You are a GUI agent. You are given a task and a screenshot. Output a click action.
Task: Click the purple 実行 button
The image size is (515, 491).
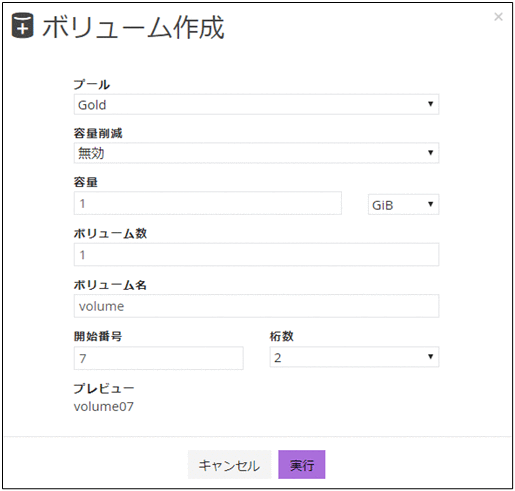click(x=302, y=465)
